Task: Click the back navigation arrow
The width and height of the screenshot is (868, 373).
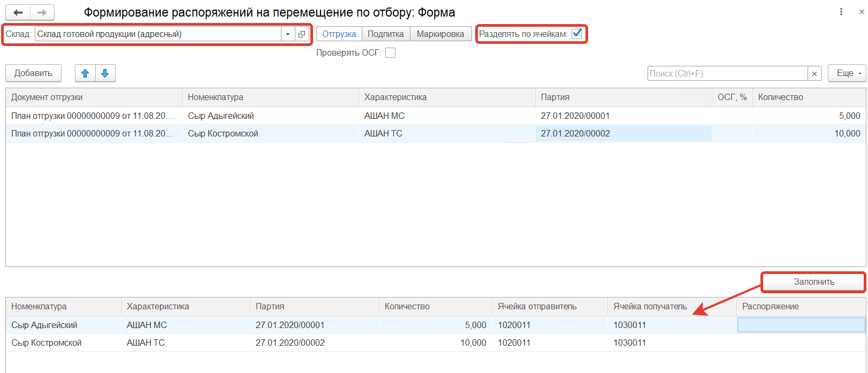Action: 18,12
